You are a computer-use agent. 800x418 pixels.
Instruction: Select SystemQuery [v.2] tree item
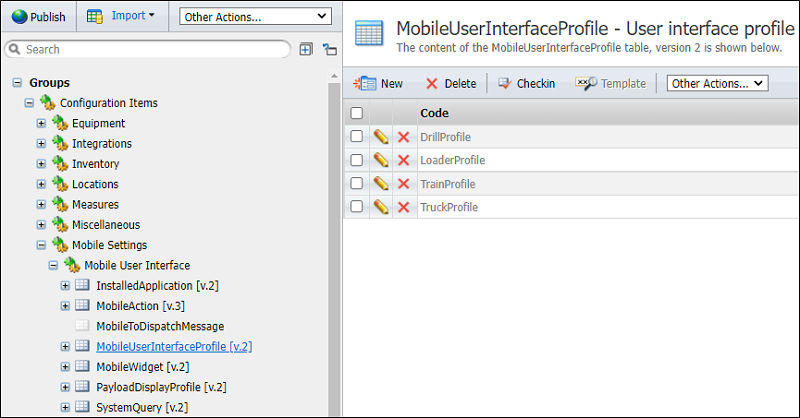[142, 407]
